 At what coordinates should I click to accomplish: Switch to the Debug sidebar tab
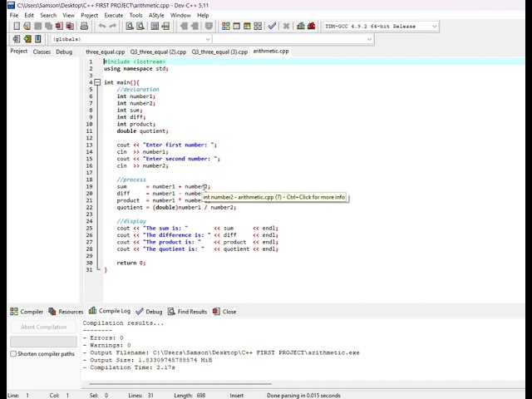[64, 52]
